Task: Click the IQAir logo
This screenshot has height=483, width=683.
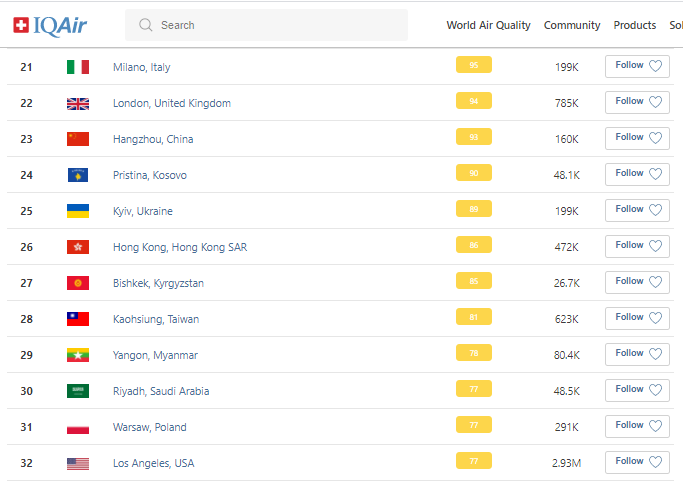Action: 50,25
